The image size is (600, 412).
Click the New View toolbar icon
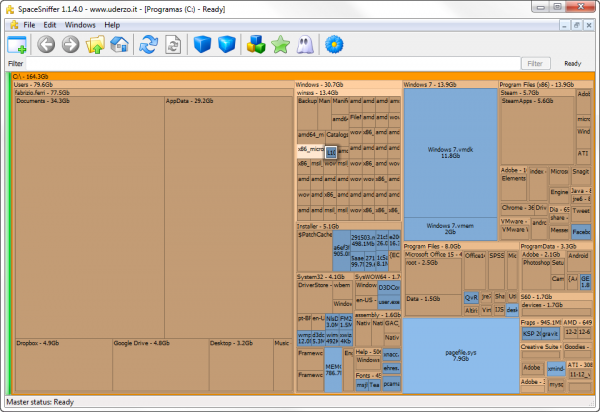tap(17, 44)
